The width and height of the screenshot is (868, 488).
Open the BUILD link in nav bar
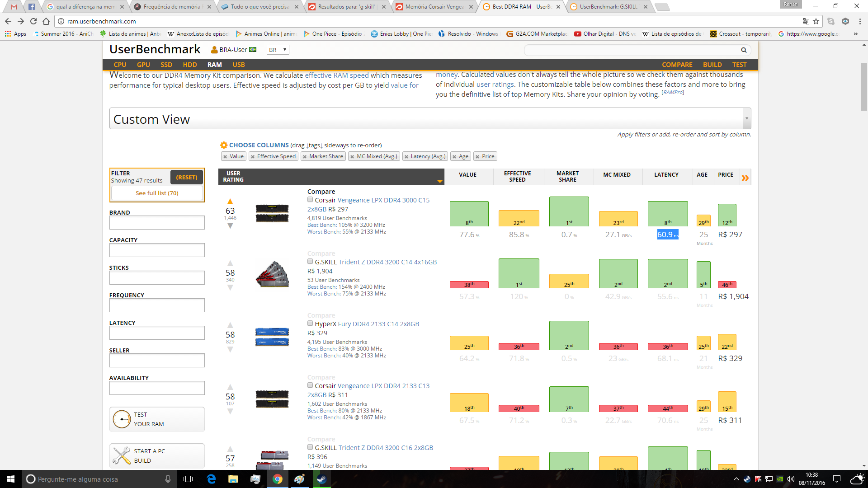pyautogui.click(x=712, y=65)
